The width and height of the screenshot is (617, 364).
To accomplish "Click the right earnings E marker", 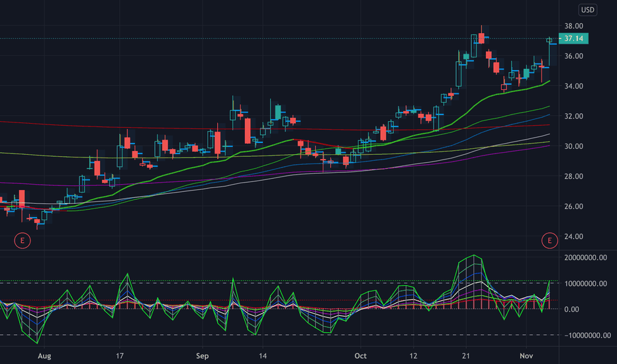I will (x=549, y=240).
